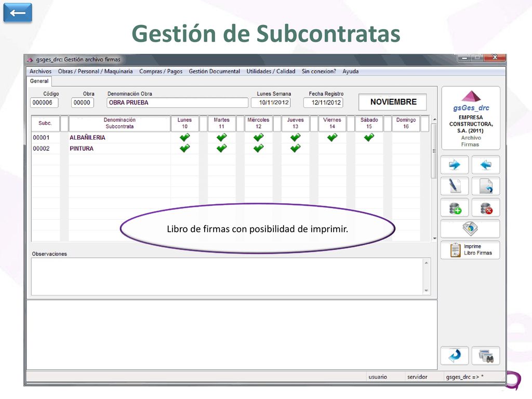Click grid scrollbar down arrow
Screen dimensions: 532x399
[434, 238]
